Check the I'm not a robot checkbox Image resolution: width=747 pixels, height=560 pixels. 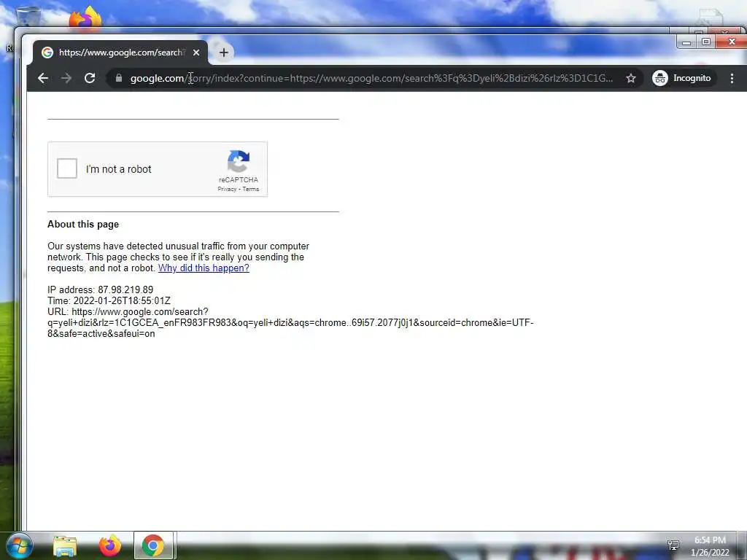coord(67,168)
